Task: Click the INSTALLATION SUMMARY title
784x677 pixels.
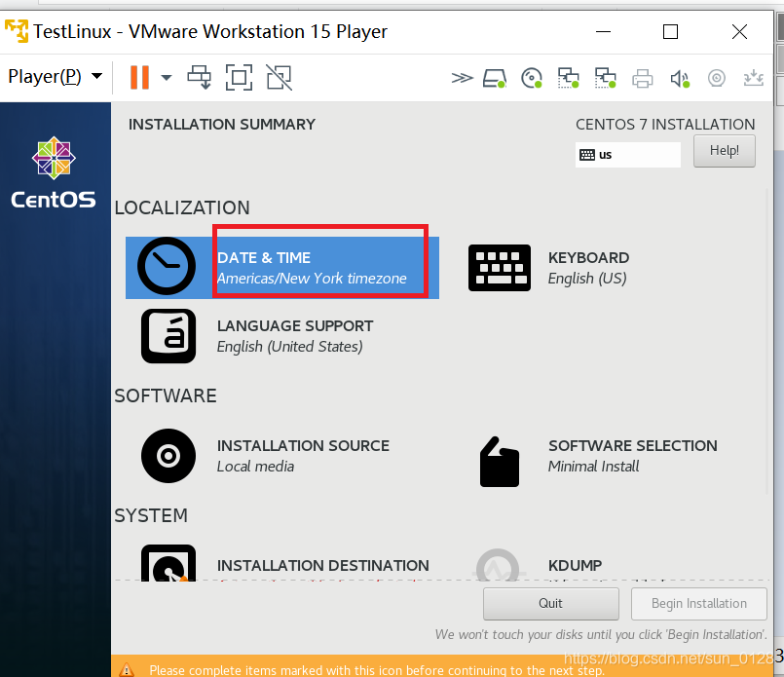Action: point(222,124)
